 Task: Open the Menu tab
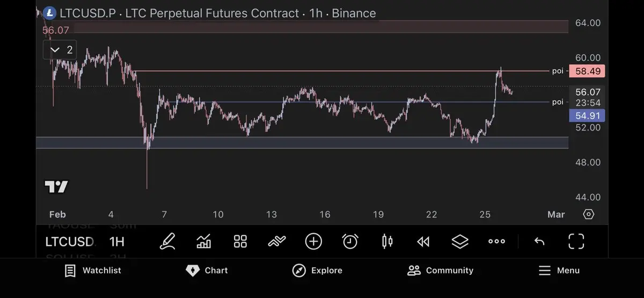[559, 271]
